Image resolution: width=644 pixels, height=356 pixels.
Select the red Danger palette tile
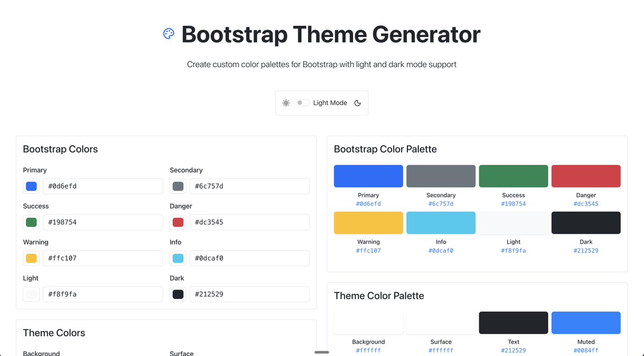pos(586,176)
